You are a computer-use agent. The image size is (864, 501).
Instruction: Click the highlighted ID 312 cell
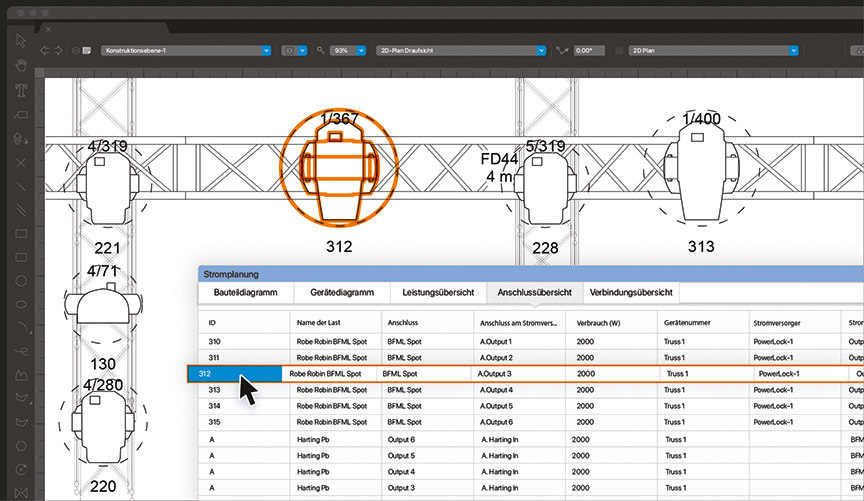tap(235, 374)
